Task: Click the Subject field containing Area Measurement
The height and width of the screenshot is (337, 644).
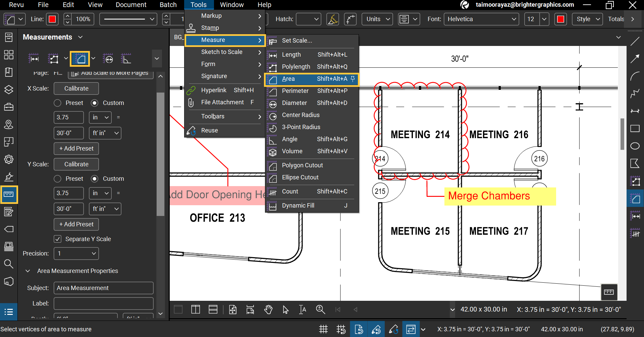Action: [x=103, y=288]
